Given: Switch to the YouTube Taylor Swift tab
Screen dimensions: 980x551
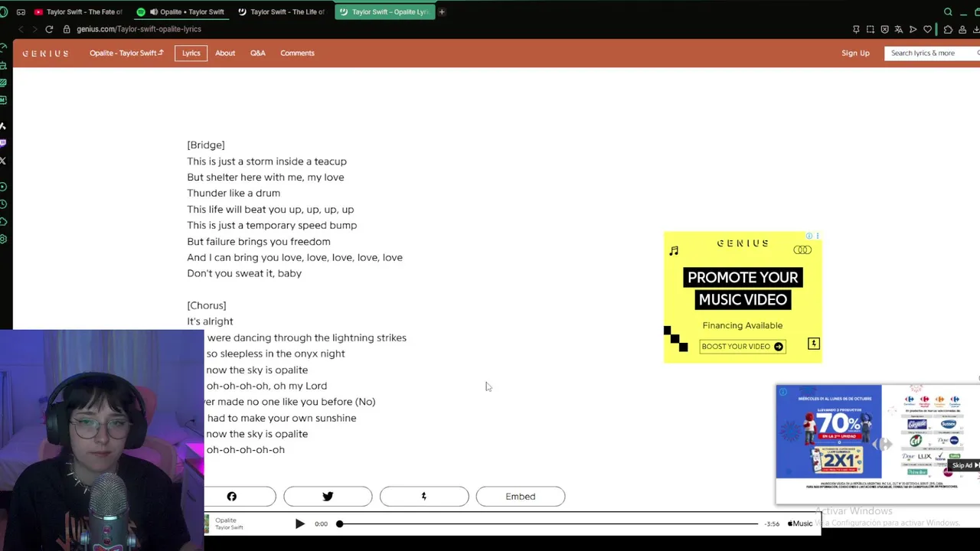Looking at the screenshot, I should [77, 11].
